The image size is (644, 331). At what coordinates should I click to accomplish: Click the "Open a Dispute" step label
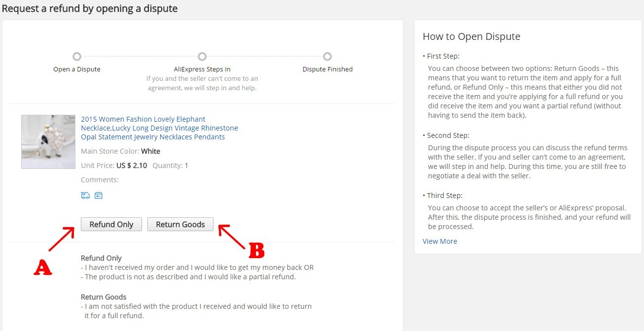77,69
